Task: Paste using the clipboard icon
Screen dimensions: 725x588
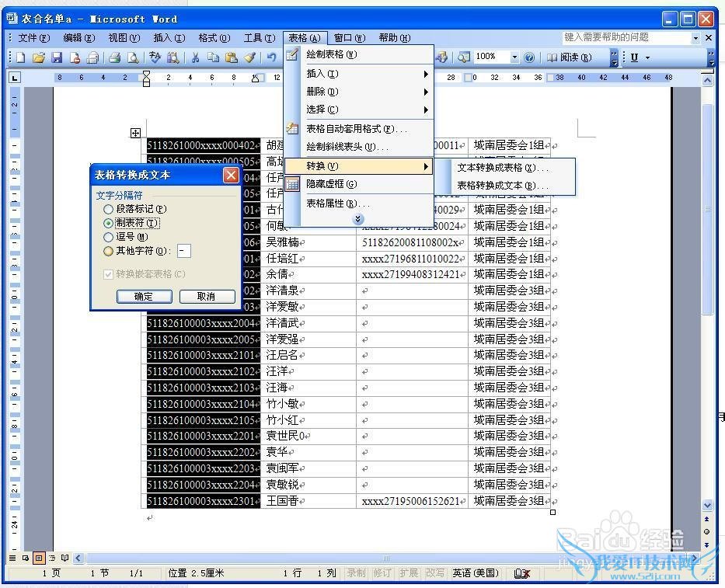Action: pyautogui.click(x=232, y=57)
